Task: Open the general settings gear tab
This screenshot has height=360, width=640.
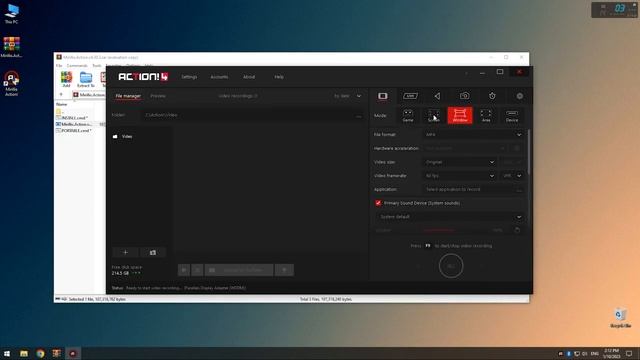Action: [520, 96]
